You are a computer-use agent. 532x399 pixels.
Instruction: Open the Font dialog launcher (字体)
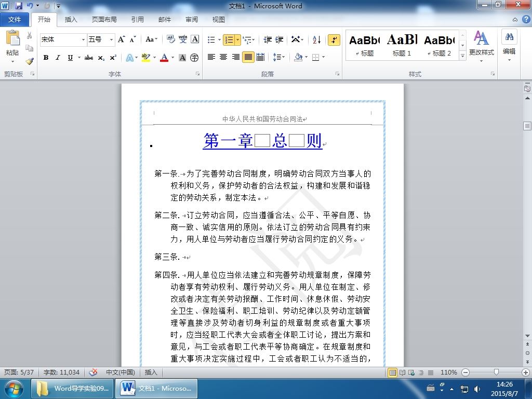pyautogui.click(x=197, y=74)
